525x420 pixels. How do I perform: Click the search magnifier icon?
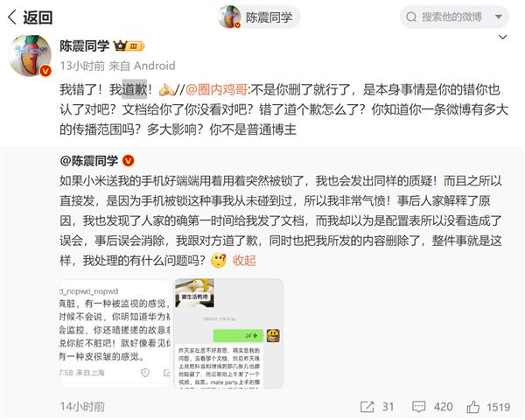click(x=411, y=17)
